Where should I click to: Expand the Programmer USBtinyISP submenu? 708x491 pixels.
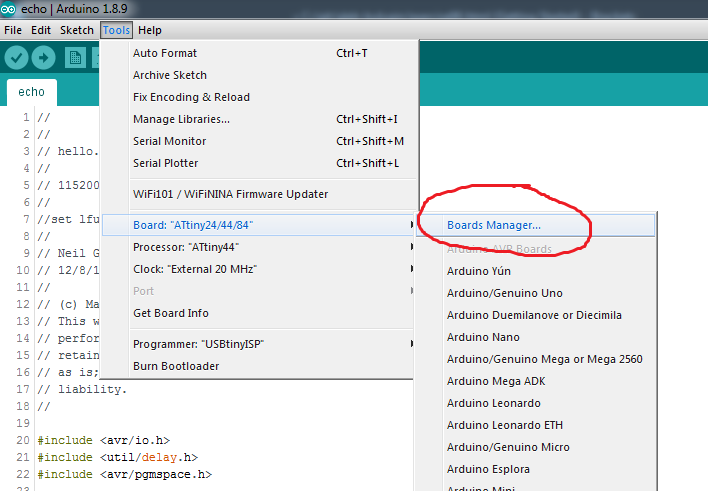(x=258, y=344)
